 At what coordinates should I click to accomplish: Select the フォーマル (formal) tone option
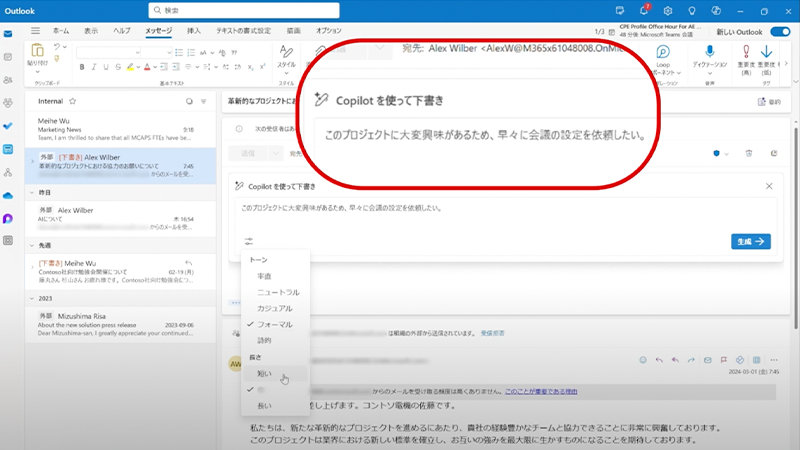coord(275,324)
